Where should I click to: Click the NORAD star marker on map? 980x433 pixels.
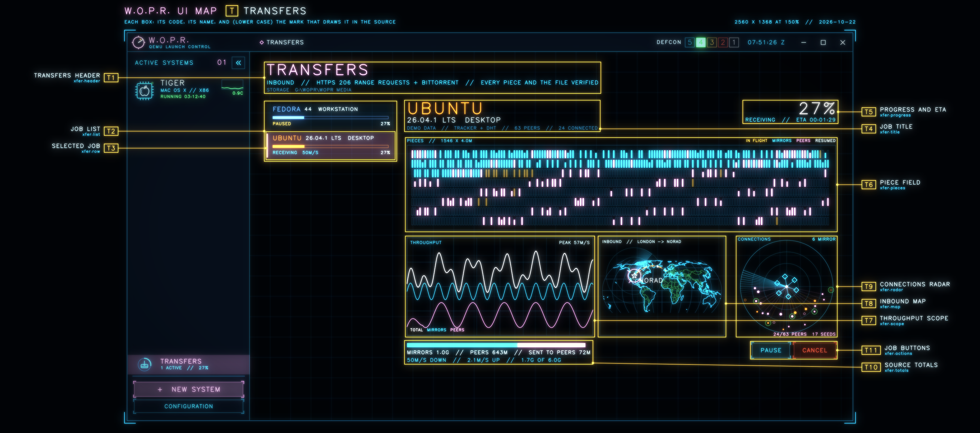point(634,275)
